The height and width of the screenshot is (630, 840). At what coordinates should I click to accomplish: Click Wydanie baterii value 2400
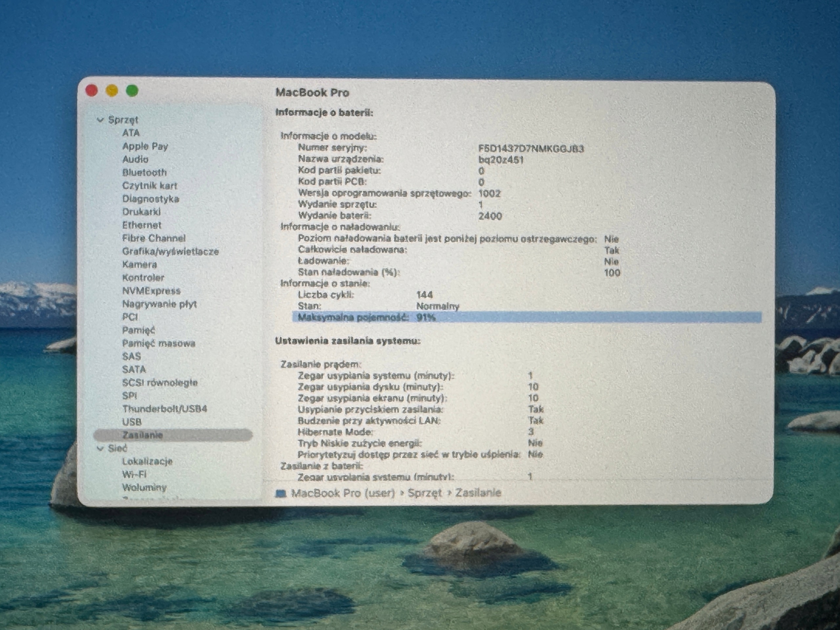coord(490,216)
